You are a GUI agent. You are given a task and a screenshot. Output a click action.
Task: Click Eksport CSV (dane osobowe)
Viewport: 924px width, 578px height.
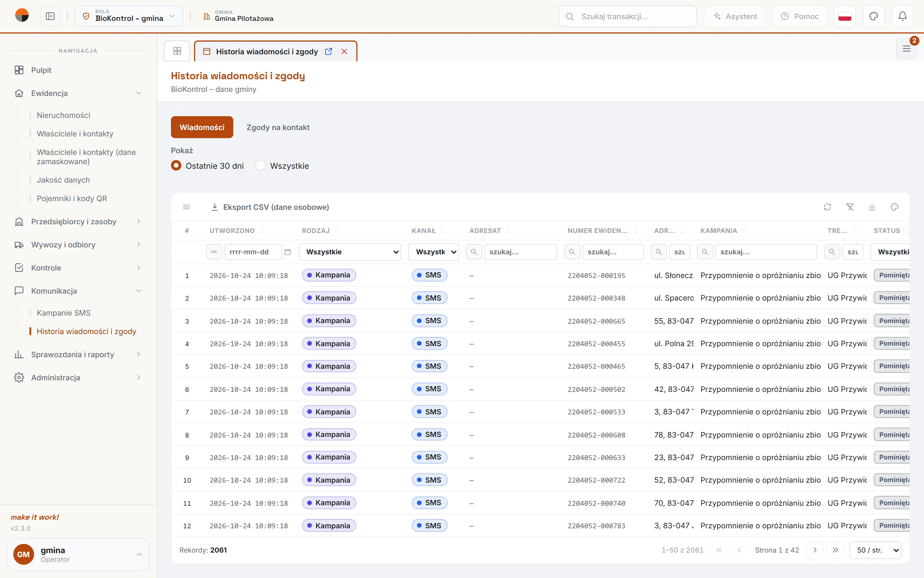tap(270, 207)
